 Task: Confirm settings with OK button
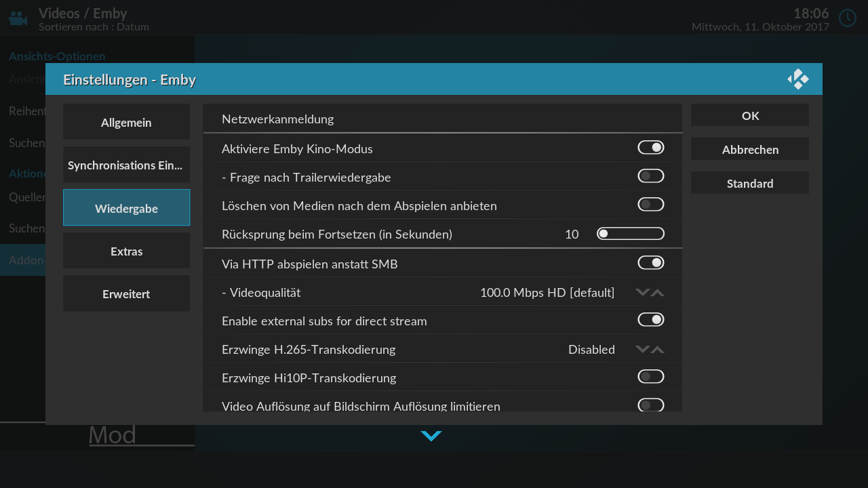(750, 115)
